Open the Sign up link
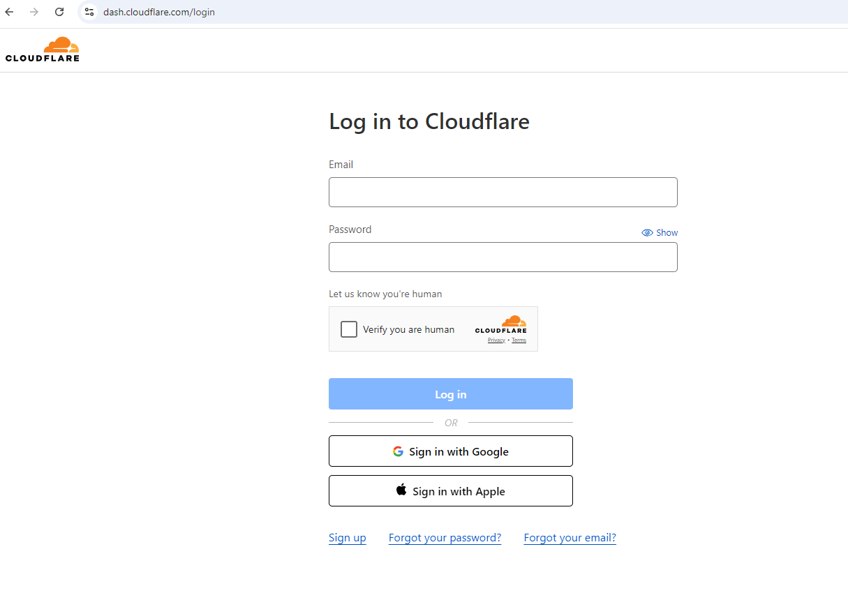 (347, 538)
